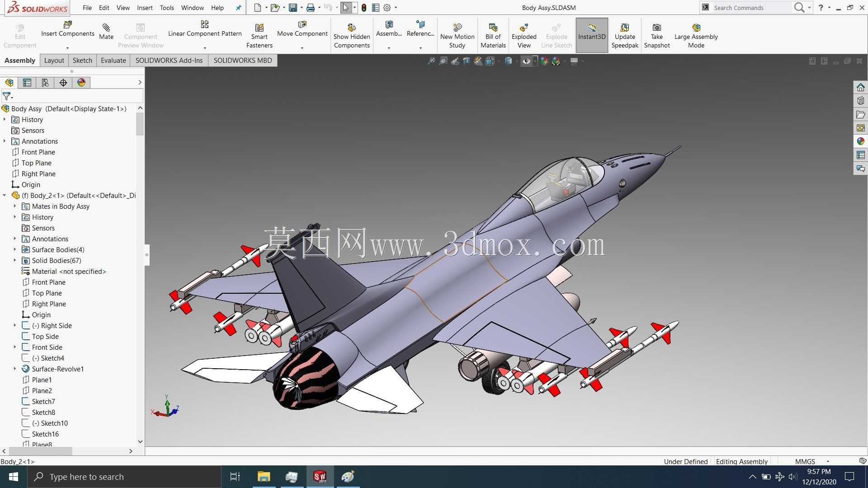The height and width of the screenshot is (488, 868).
Task: Switch to the Layout tab
Action: click(x=54, y=60)
